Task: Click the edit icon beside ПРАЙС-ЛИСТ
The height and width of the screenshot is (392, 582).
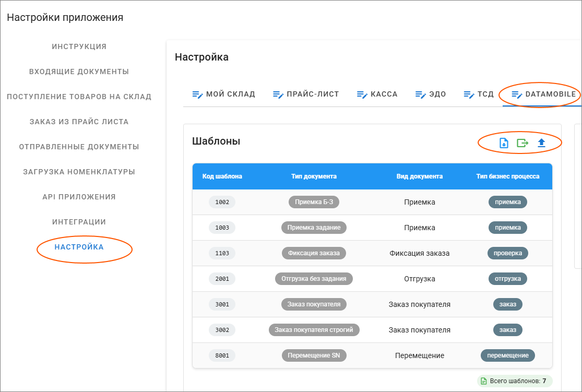Action: [x=278, y=94]
